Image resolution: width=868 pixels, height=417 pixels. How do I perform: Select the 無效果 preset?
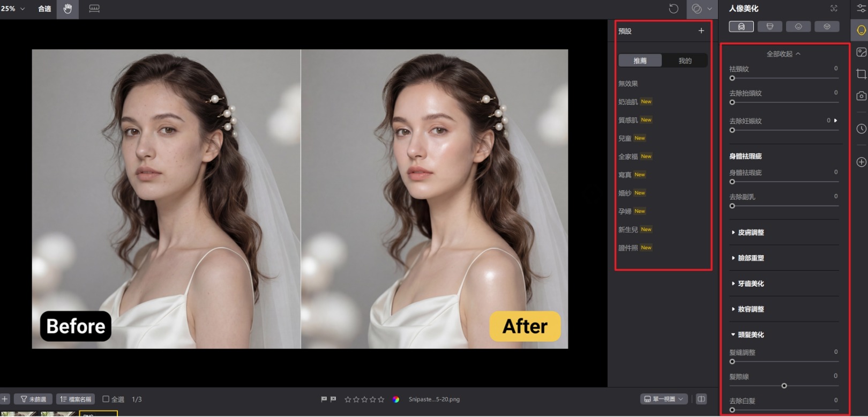pos(628,84)
